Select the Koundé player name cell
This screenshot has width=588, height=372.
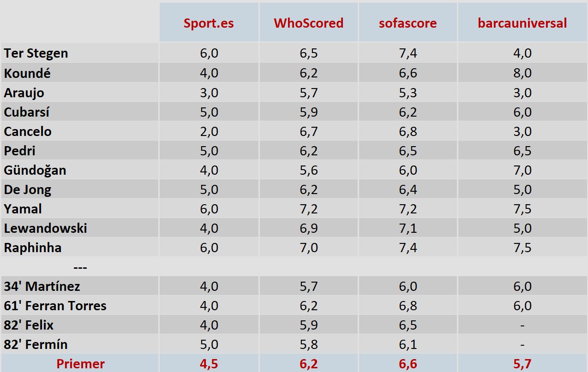point(27,73)
